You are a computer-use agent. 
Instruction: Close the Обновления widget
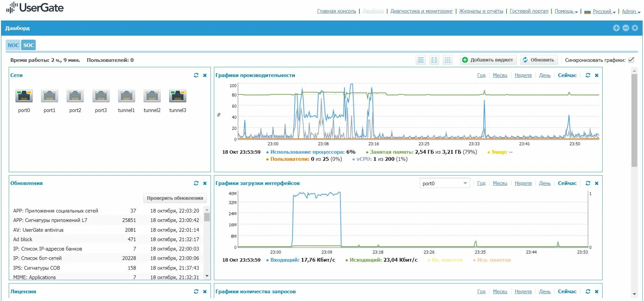pyautogui.click(x=205, y=183)
